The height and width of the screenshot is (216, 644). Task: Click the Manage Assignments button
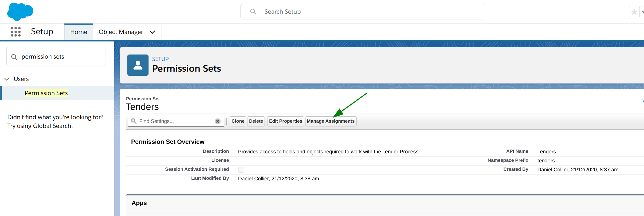(331, 121)
